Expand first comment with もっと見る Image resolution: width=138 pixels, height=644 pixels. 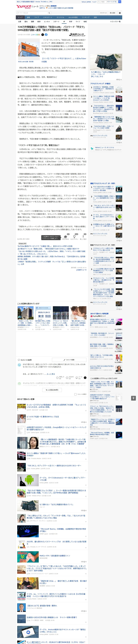click(x=51, y=374)
